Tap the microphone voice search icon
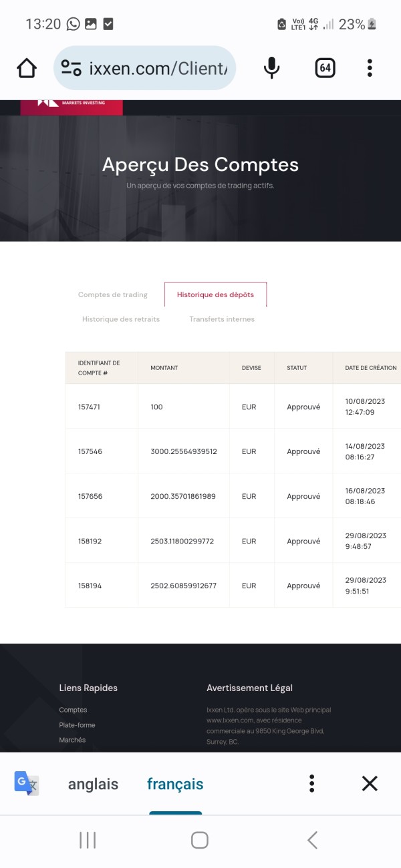 click(271, 68)
